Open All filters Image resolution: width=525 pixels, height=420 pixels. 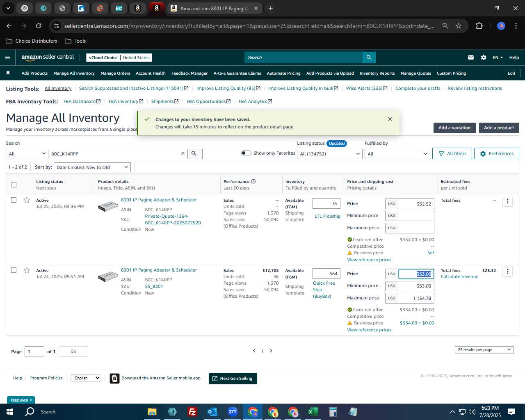(452, 153)
